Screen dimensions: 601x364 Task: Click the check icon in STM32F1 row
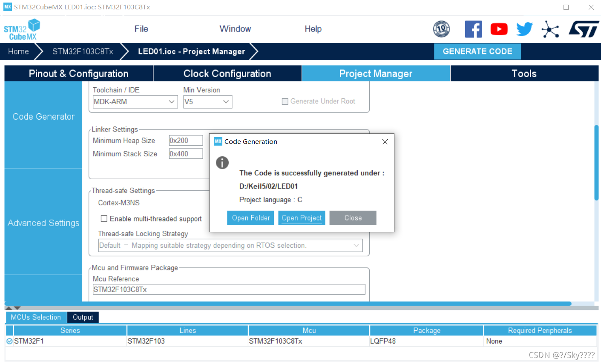(x=9, y=341)
